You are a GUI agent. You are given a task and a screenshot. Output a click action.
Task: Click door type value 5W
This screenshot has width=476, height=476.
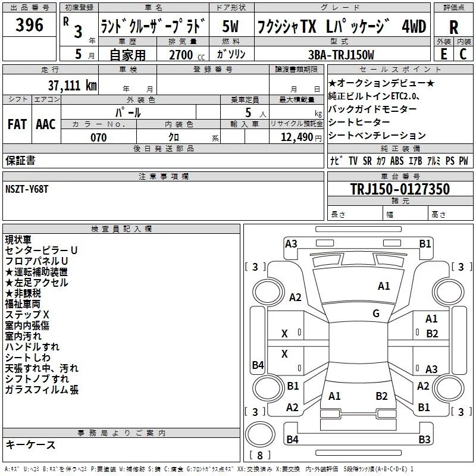[x=230, y=26]
